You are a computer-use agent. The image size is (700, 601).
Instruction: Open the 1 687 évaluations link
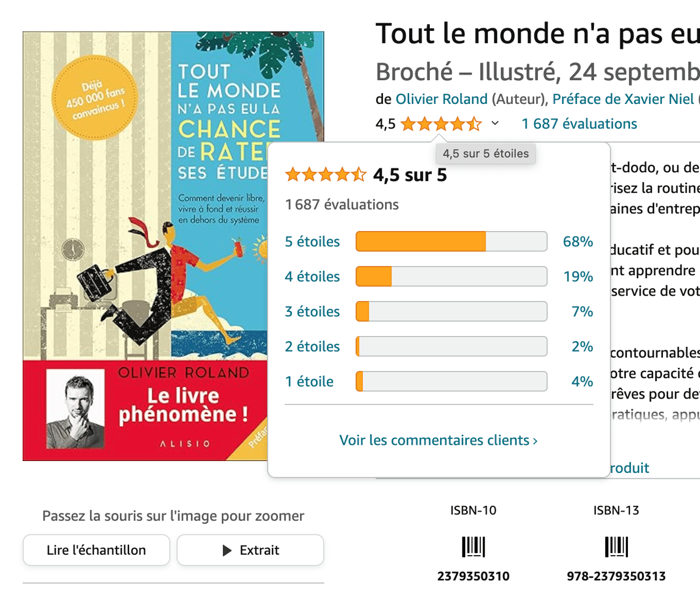[x=579, y=124]
